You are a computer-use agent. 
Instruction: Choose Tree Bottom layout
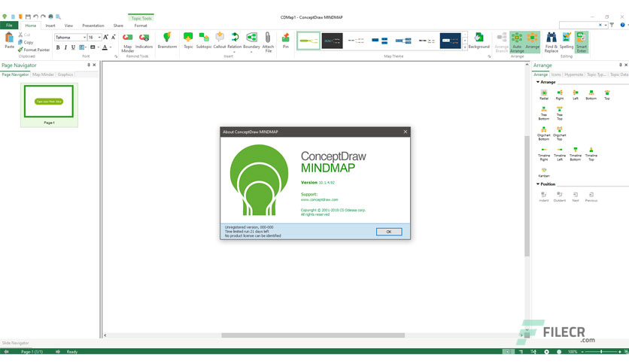543,113
